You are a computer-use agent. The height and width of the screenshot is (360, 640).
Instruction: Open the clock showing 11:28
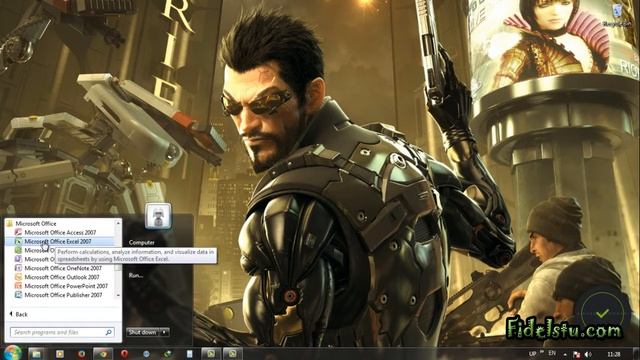coord(614,354)
